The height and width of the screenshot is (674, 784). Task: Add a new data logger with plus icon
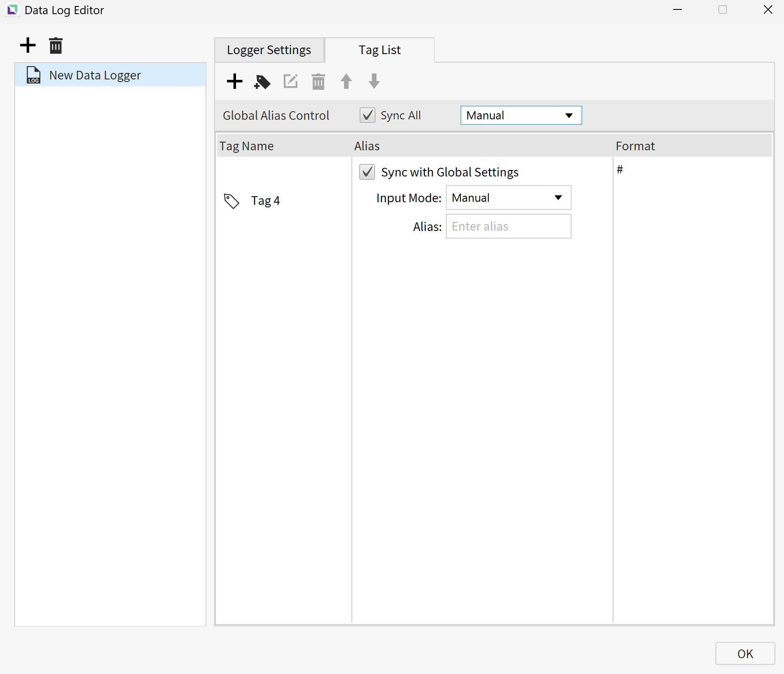pyautogui.click(x=28, y=45)
